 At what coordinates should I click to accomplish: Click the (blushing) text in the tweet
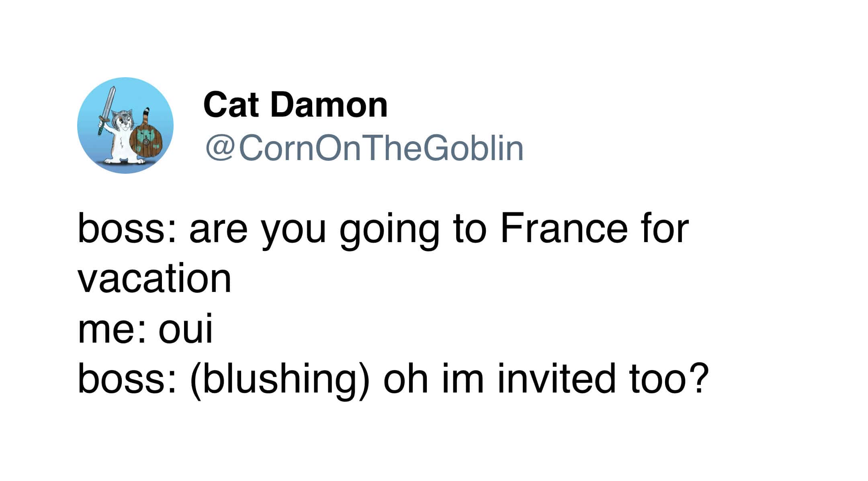pyautogui.click(x=279, y=380)
